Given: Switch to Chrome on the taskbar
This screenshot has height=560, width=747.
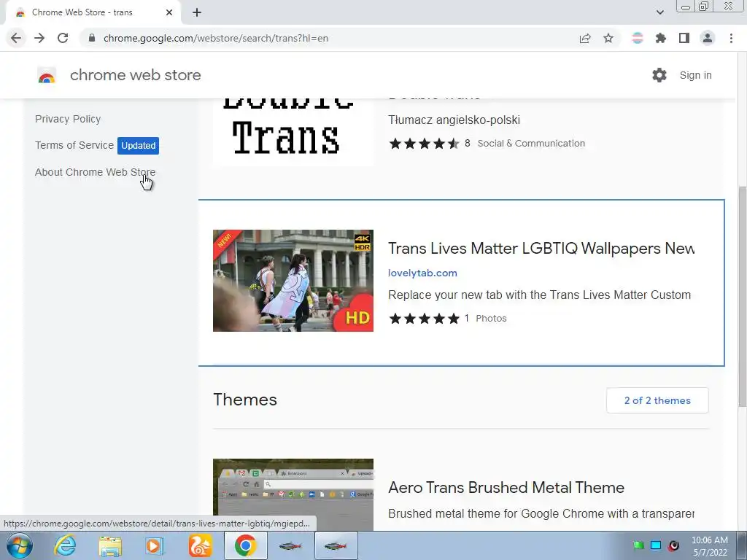Looking at the screenshot, I should 245,545.
